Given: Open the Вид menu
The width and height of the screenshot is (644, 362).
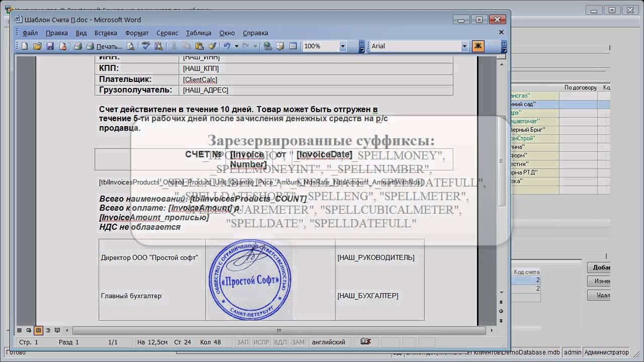Looking at the screenshot, I should click(x=81, y=33).
